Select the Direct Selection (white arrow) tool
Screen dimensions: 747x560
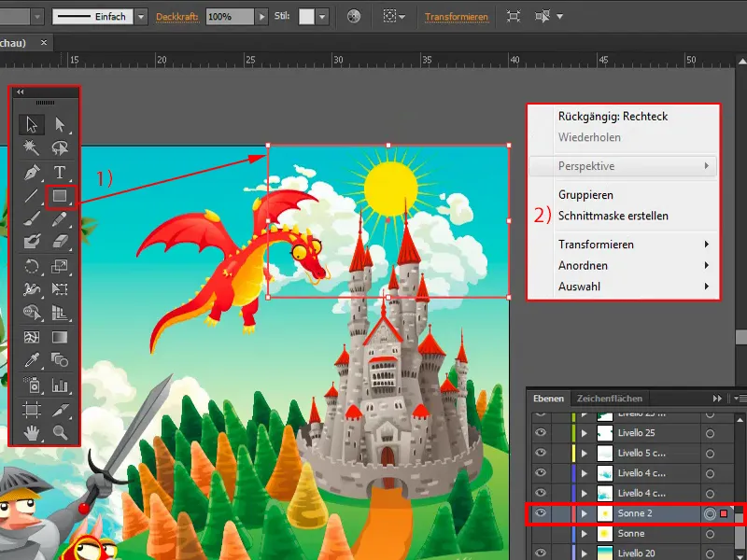[x=60, y=124]
